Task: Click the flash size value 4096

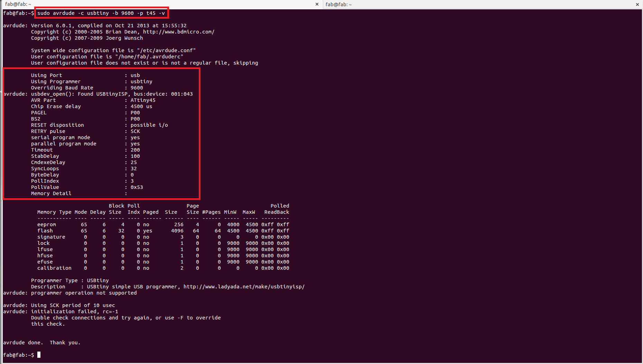Action: 177,231
